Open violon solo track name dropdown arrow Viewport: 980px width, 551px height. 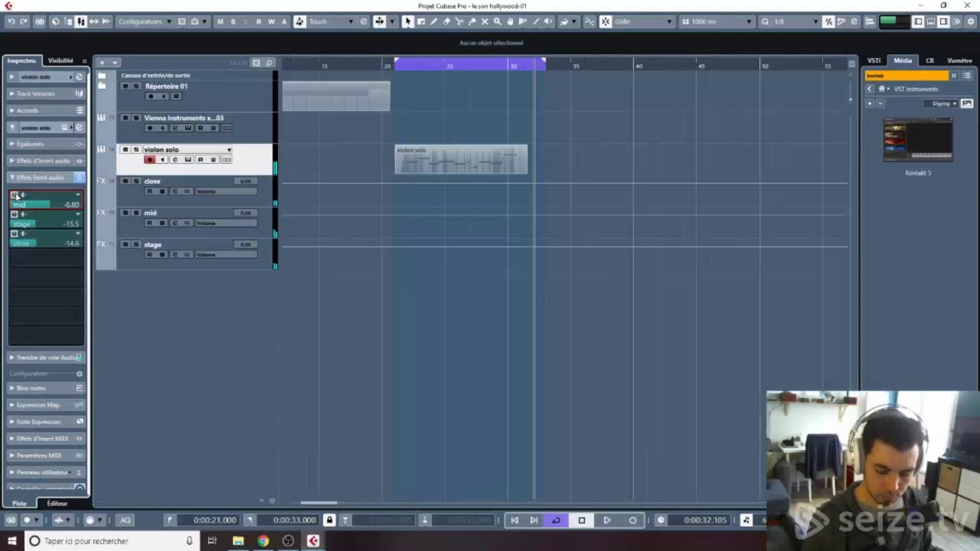(229, 150)
